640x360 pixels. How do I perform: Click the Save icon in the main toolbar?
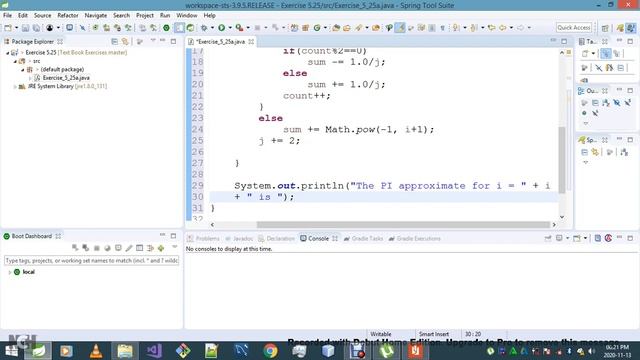pyautogui.click(x=25, y=28)
